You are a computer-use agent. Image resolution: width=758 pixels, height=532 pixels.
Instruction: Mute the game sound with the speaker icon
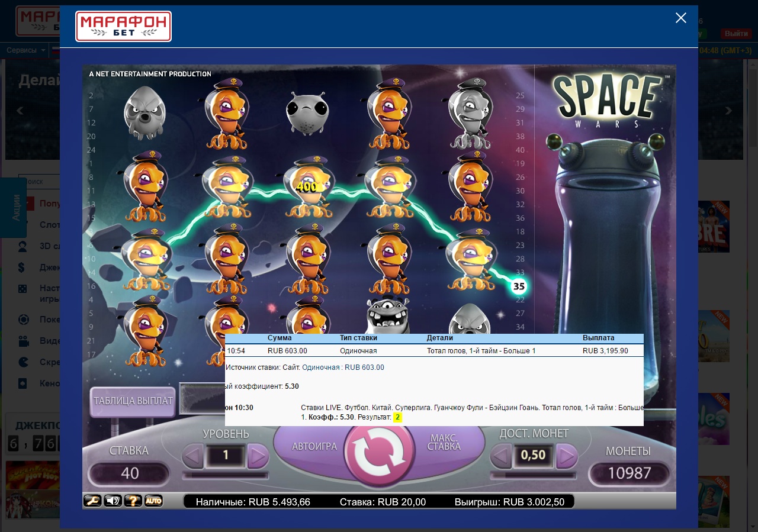113,501
